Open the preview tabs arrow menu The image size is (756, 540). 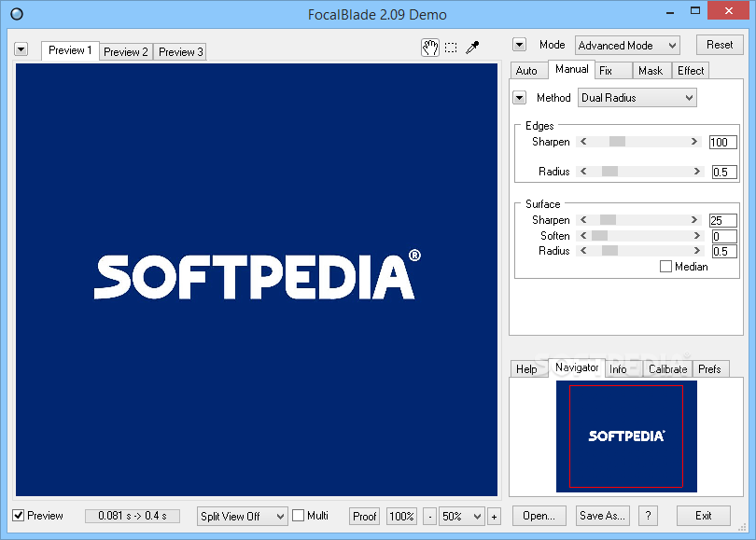[21, 49]
